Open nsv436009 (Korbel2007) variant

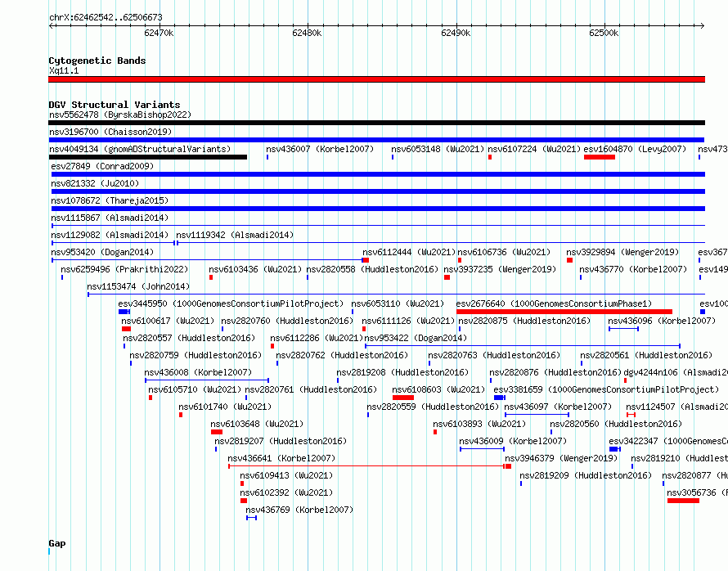click(x=513, y=441)
